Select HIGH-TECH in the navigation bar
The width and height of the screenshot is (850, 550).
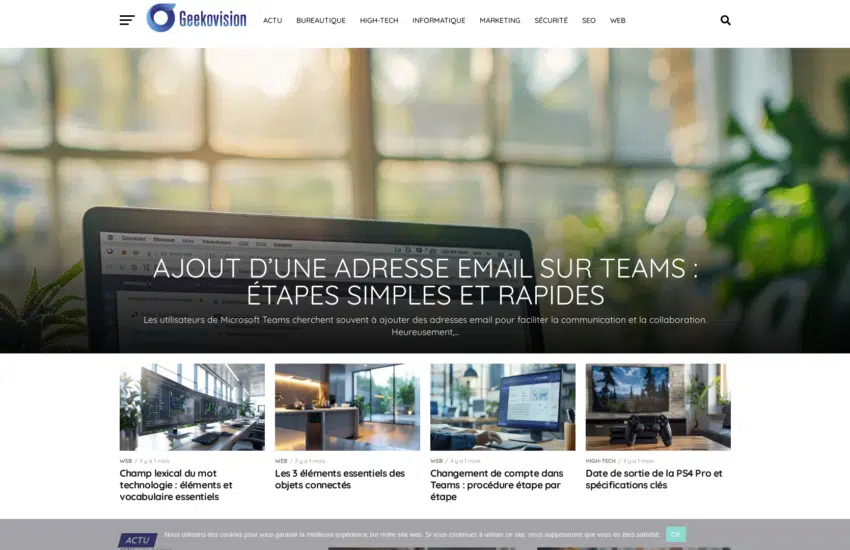379,20
